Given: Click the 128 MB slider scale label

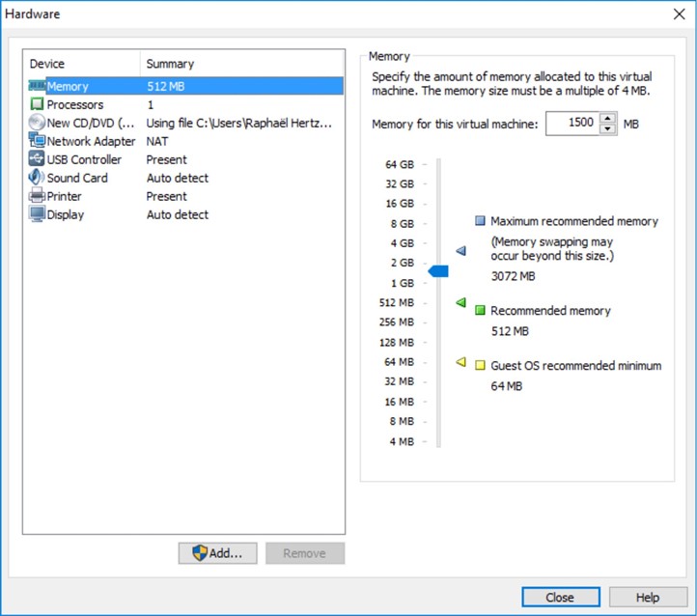Looking at the screenshot, I should [397, 342].
